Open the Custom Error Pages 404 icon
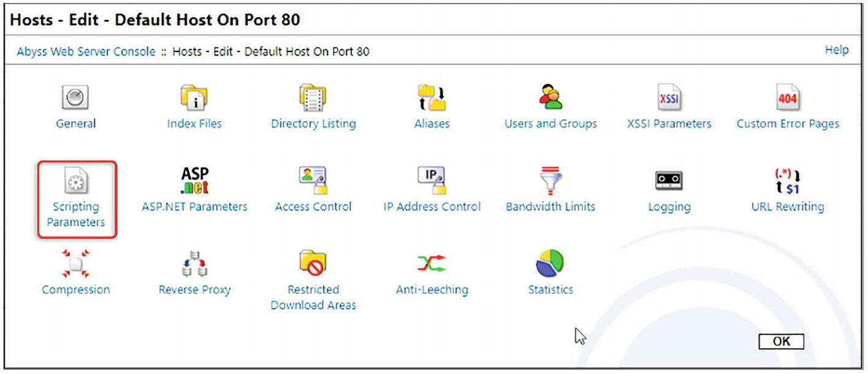 pyautogui.click(x=788, y=98)
